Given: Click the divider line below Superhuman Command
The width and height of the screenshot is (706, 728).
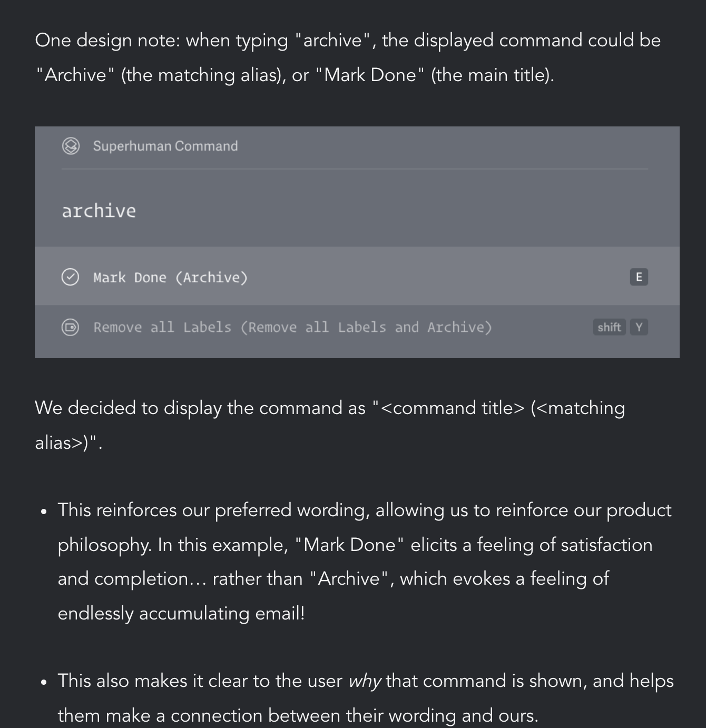Looking at the screenshot, I should point(355,169).
